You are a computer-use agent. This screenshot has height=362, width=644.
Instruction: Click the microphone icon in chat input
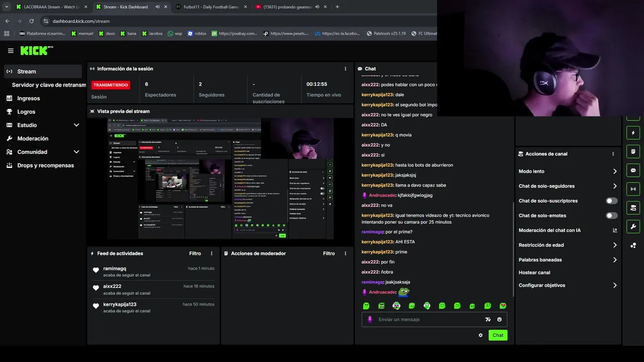[370, 319]
